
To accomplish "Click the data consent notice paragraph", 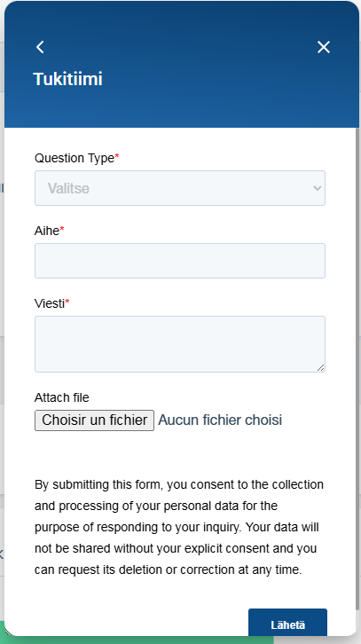I will point(179,527).
